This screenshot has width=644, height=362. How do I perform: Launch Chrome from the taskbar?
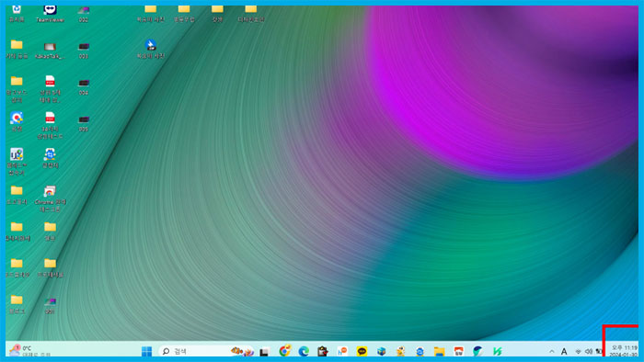tap(284, 351)
